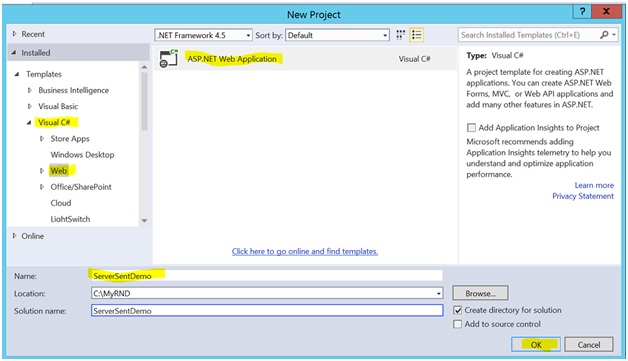Viewport: 628px width, 361px height.
Task: Expand Store Apps node arrow
Action: coord(42,139)
